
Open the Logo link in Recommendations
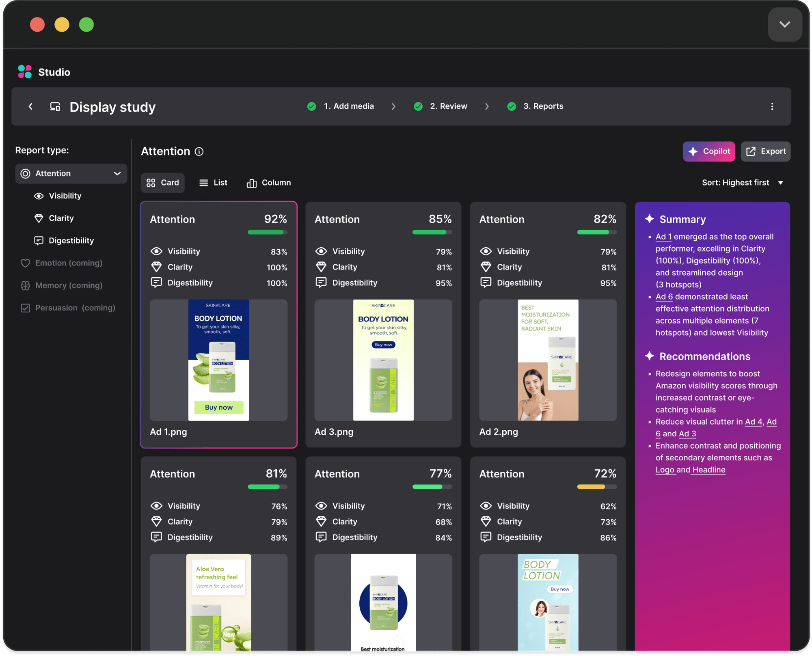(x=665, y=470)
